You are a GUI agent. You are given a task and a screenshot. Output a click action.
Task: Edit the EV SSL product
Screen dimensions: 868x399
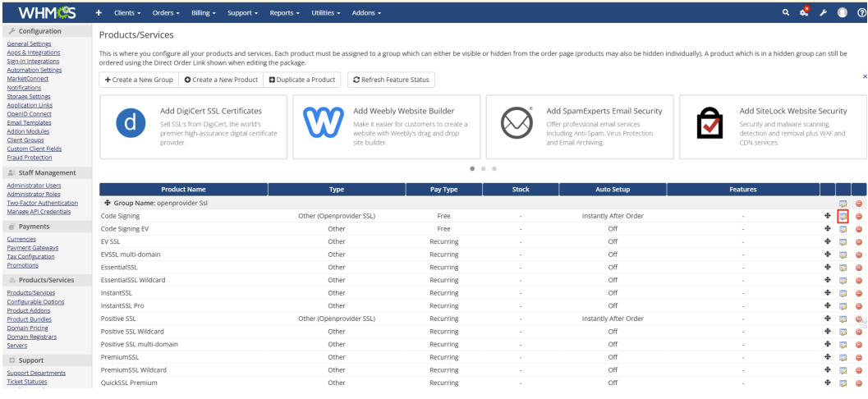point(843,242)
